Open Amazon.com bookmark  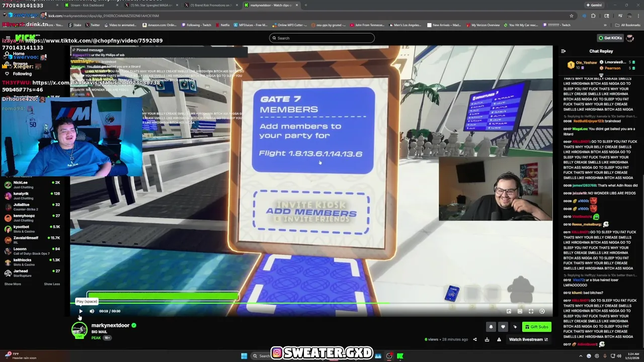click(x=159, y=25)
